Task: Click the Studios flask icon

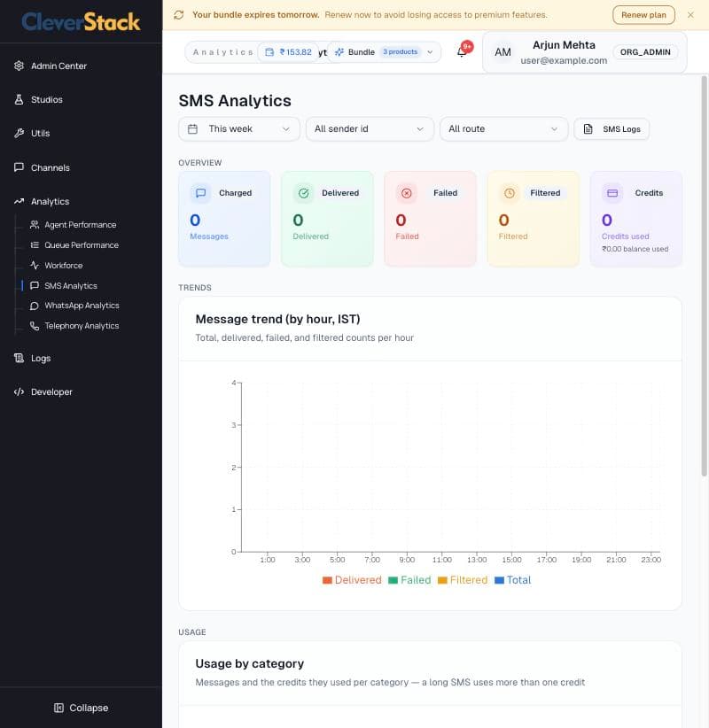Action: (x=19, y=99)
